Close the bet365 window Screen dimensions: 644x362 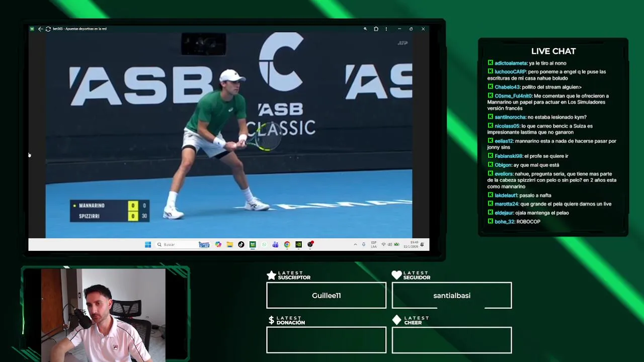point(423,29)
